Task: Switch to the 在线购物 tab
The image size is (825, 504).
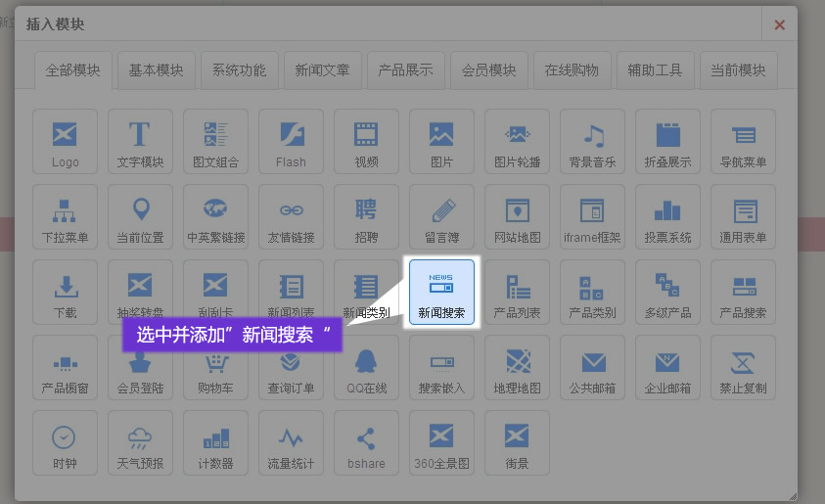Action: (572, 70)
